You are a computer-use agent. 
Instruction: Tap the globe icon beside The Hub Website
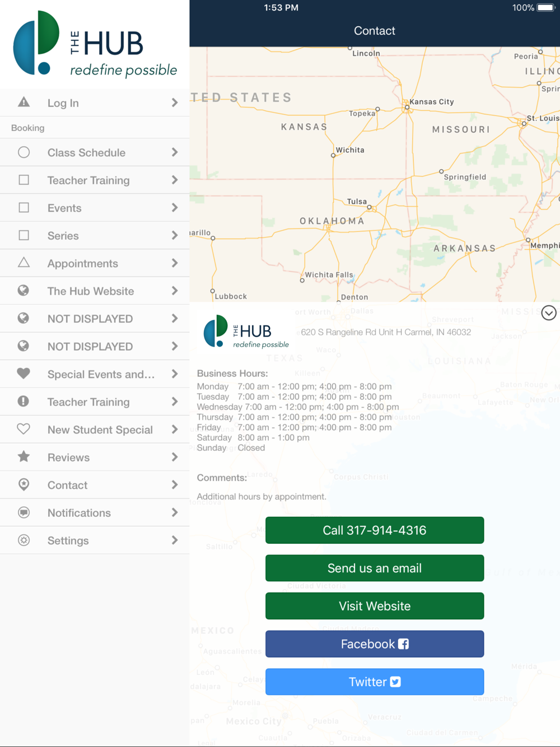pos(24,291)
